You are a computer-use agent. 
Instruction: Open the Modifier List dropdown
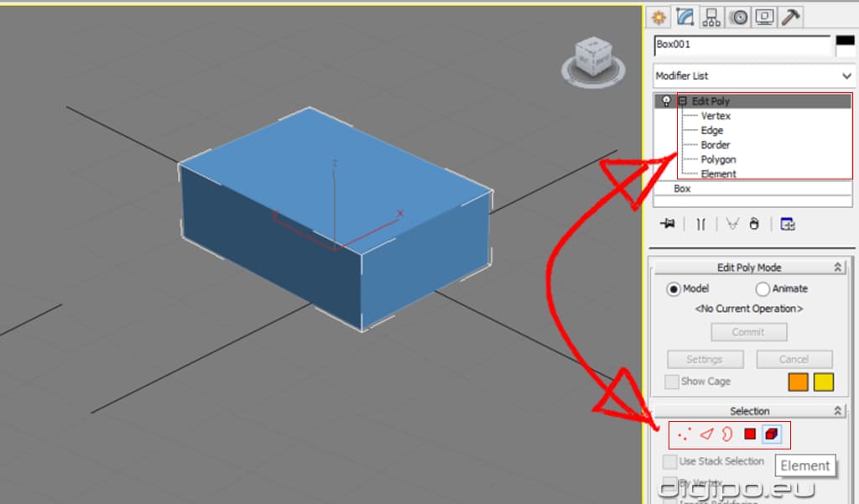click(752, 75)
